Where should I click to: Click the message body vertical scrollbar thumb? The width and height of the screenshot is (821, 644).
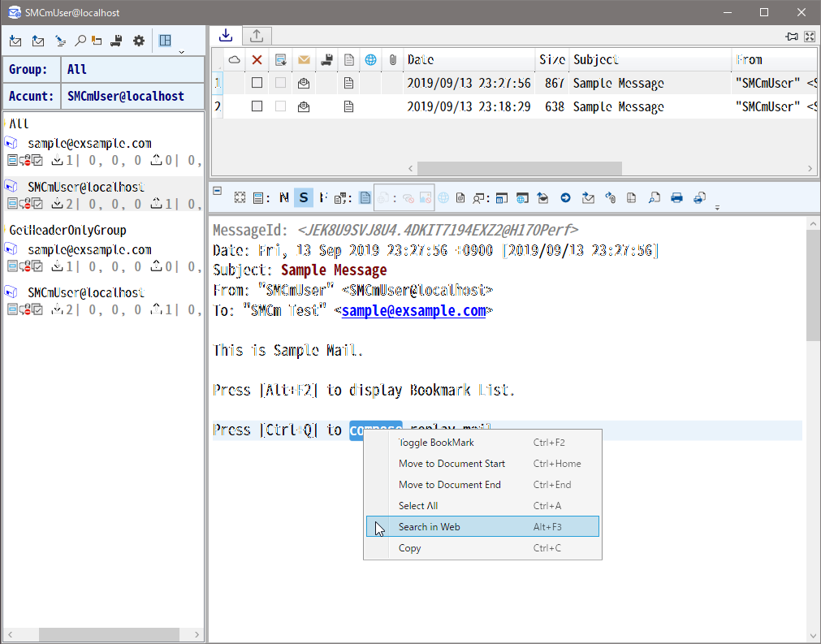pos(813,287)
